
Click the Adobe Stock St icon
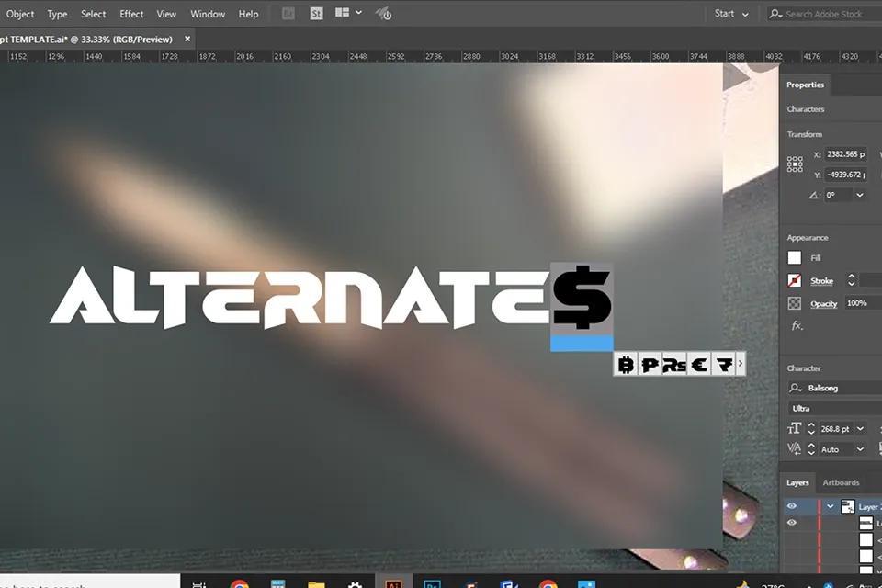coord(316,14)
